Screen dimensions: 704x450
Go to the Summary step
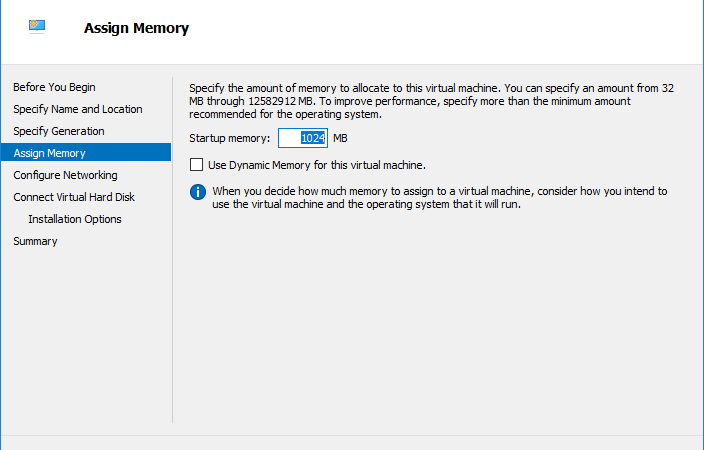(35, 241)
